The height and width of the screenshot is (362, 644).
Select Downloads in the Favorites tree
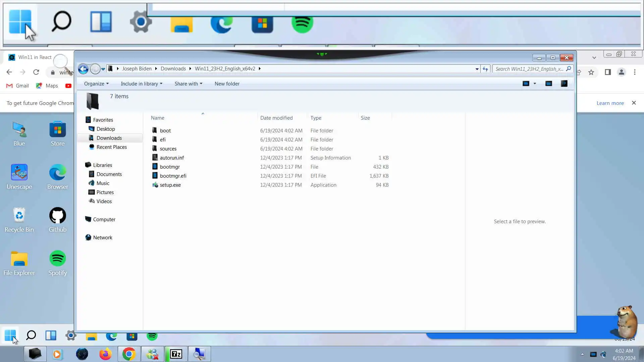click(x=109, y=138)
